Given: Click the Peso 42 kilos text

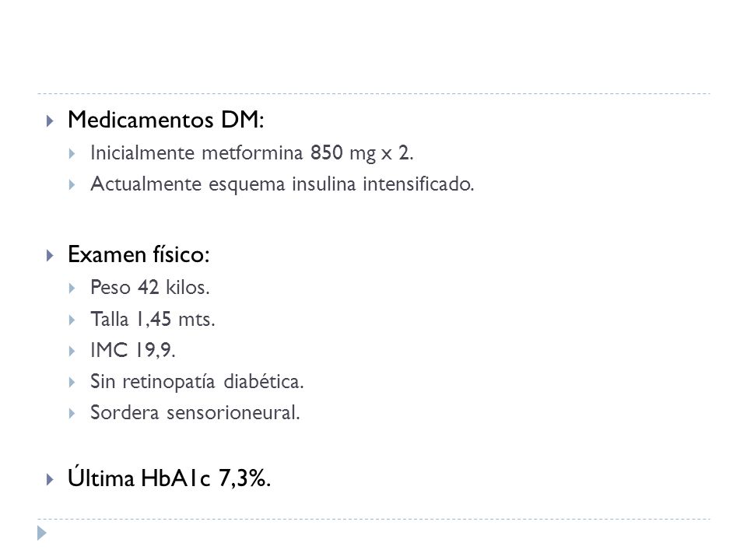Looking at the screenshot, I should tap(150, 288).
